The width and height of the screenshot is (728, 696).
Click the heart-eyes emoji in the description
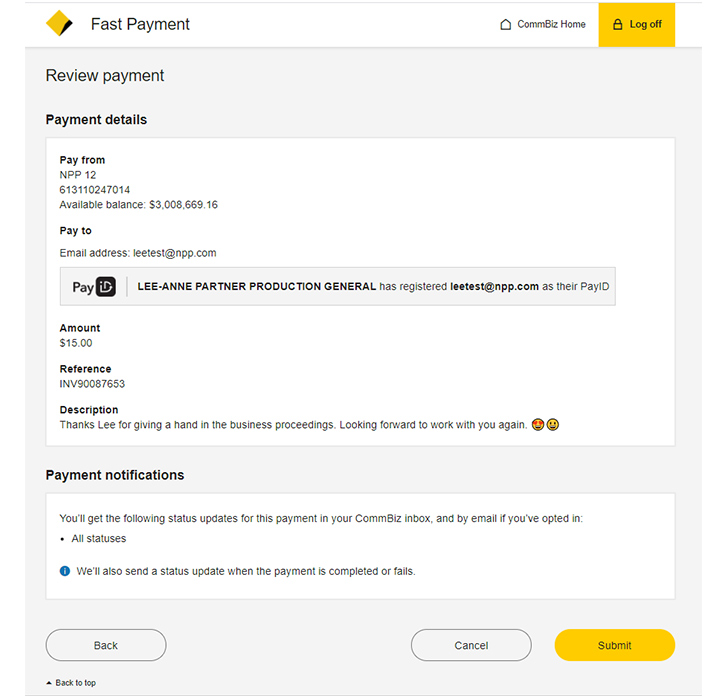538,425
